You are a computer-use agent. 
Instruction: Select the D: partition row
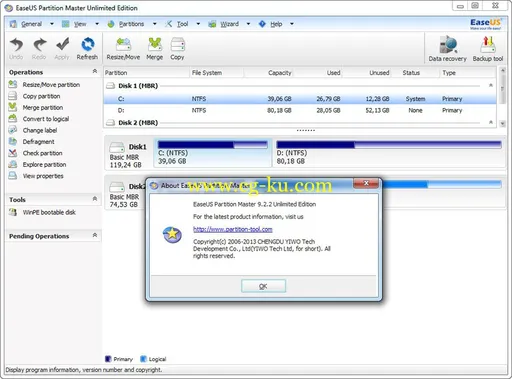click(300, 110)
